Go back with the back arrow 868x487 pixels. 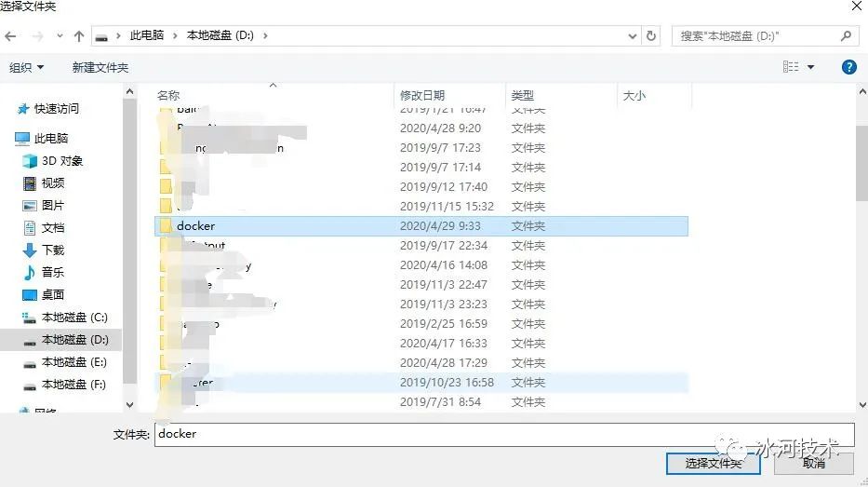pyautogui.click(x=10, y=36)
